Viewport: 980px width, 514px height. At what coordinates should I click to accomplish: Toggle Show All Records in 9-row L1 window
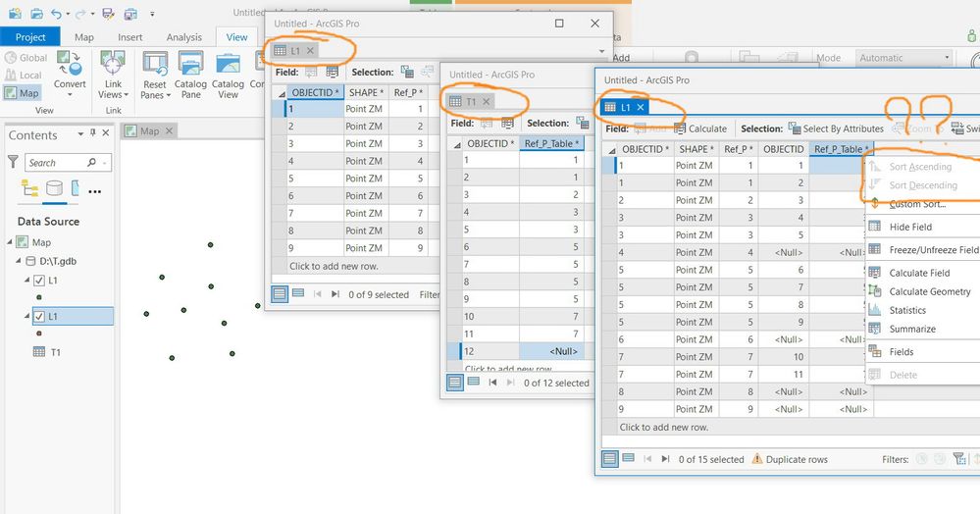coord(280,294)
